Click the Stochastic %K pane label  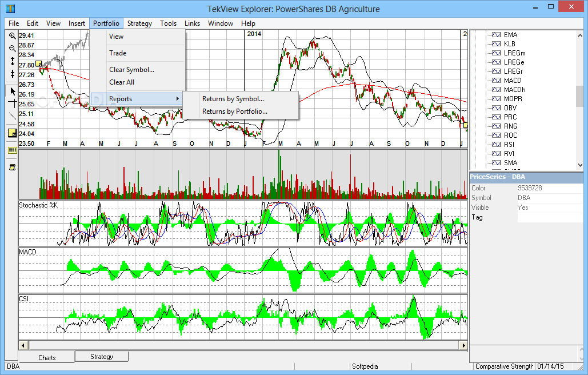coord(38,205)
